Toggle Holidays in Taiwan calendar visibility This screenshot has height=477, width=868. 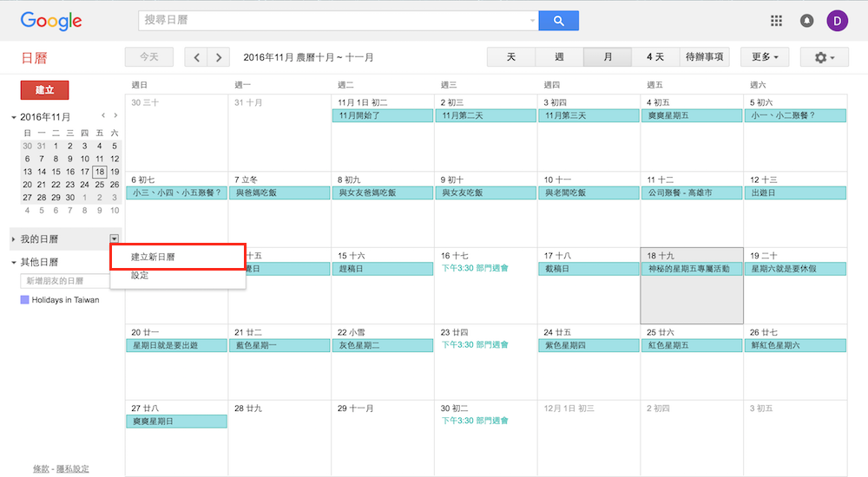point(25,300)
